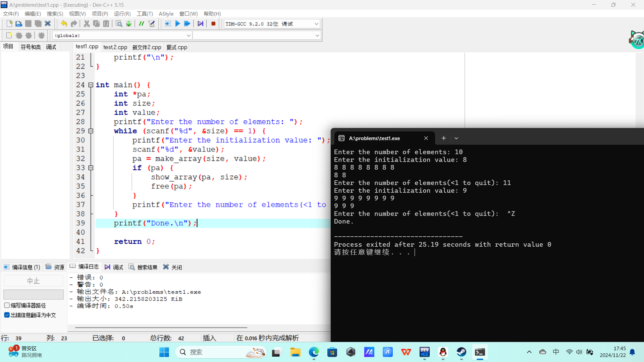644x362 pixels.
Task: Enable the 缩写编译器路径 checkbox
Action: click(x=7, y=305)
